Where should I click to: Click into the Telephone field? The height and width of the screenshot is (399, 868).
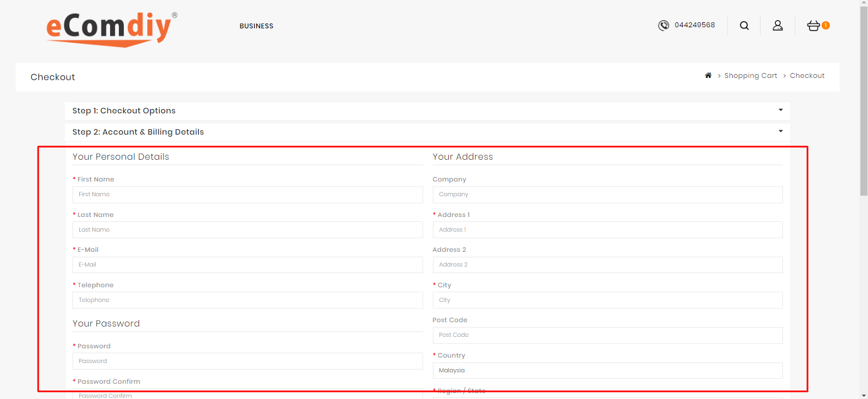pyautogui.click(x=248, y=300)
